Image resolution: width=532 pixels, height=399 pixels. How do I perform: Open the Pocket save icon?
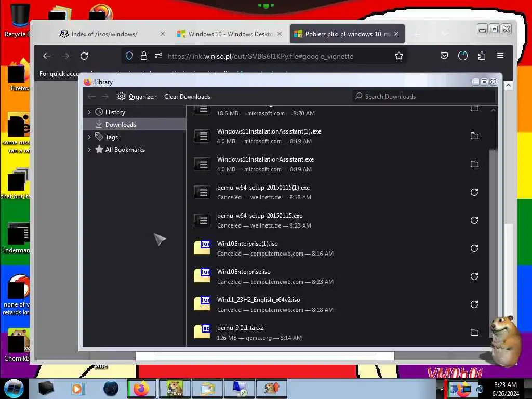[444, 56]
